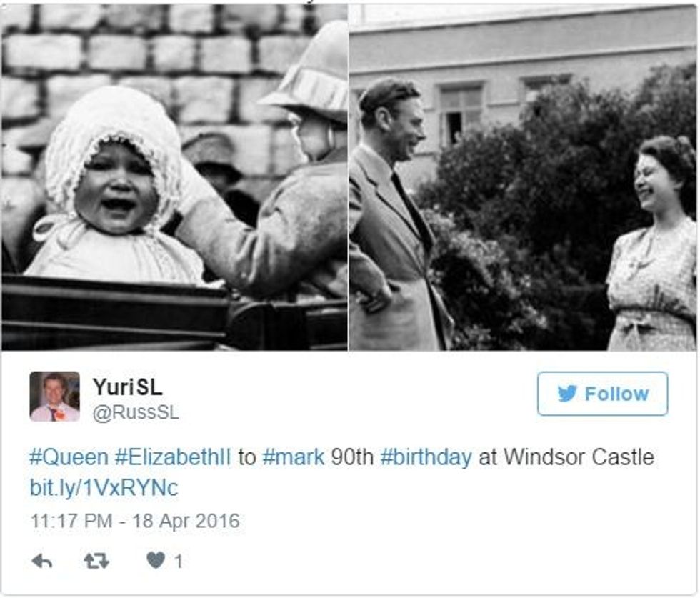
Task: Open the baby in bonnet photo
Action: pyautogui.click(x=174, y=177)
